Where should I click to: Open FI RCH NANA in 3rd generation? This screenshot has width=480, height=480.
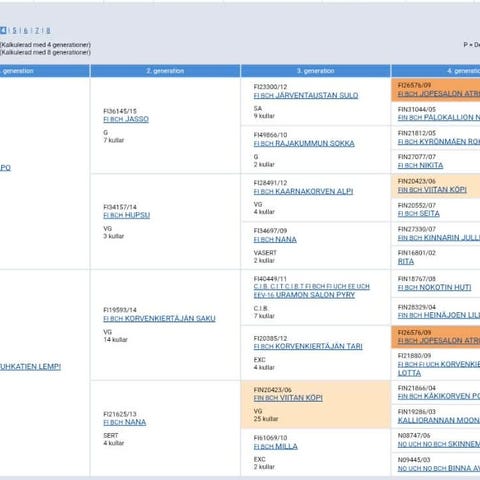(x=275, y=239)
